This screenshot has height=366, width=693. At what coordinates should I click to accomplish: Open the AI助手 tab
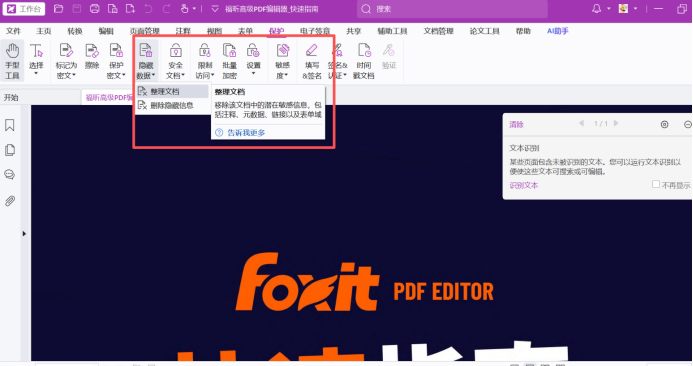558,31
